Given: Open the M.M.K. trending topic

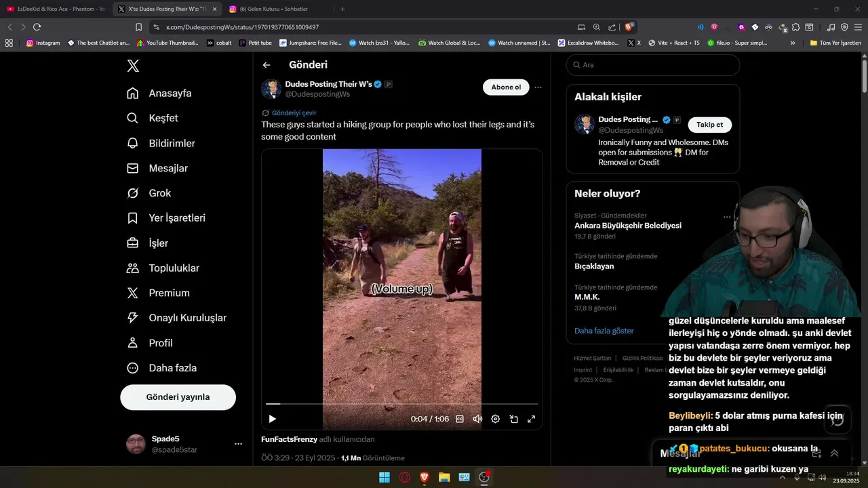Looking at the screenshot, I should tap(587, 297).
